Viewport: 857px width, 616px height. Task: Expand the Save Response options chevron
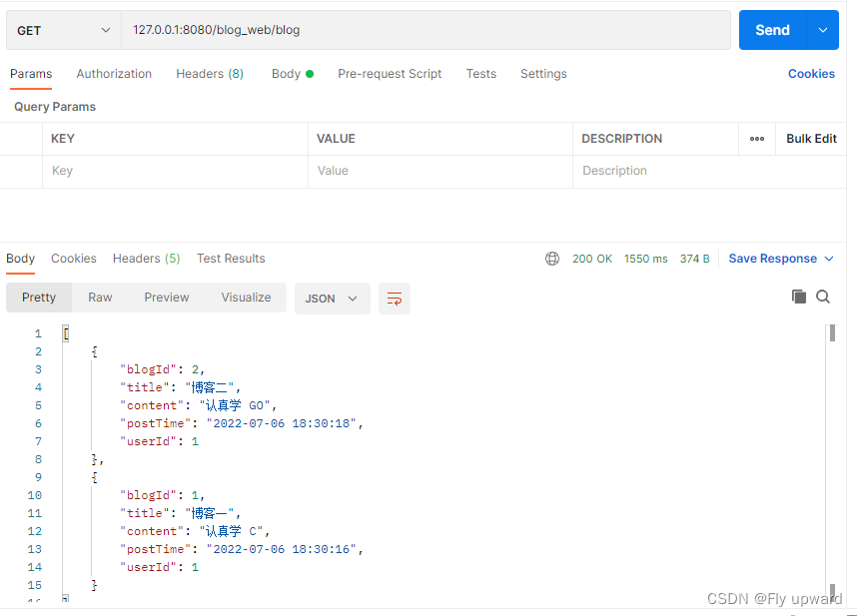(x=831, y=258)
